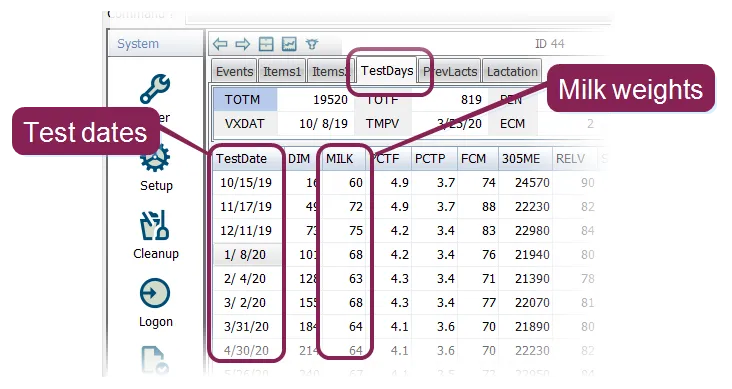Screen dimensions: 732x389
Task: Click milk weight 60 in the 10/15/19 row
Action: [x=356, y=183]
